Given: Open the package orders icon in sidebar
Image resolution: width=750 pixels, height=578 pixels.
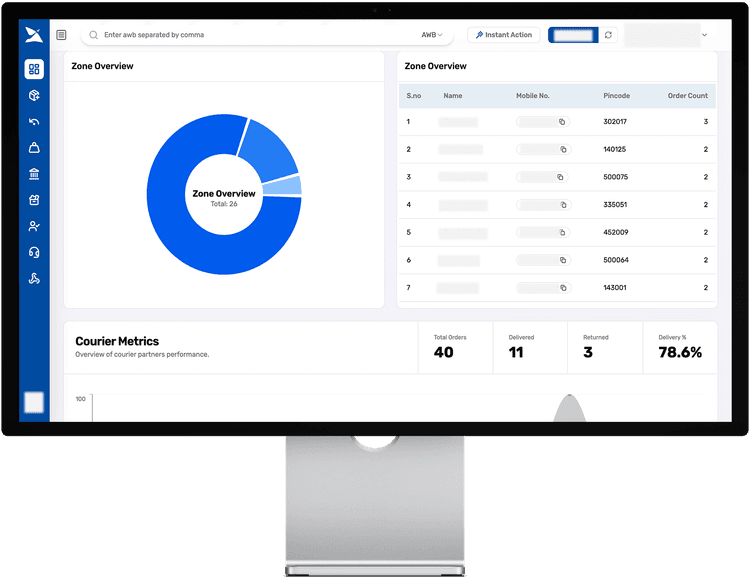Looking at the screenshot, I should click(x=34, y=95).
